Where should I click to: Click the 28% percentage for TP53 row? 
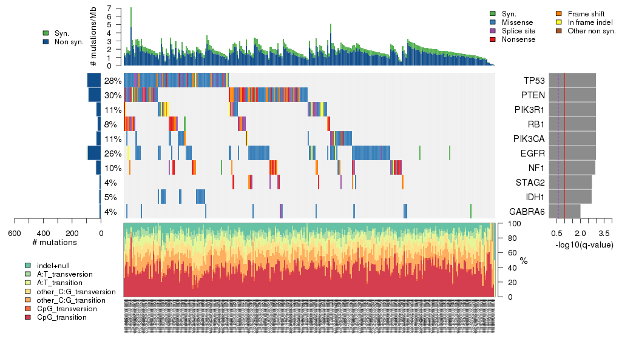112,81
